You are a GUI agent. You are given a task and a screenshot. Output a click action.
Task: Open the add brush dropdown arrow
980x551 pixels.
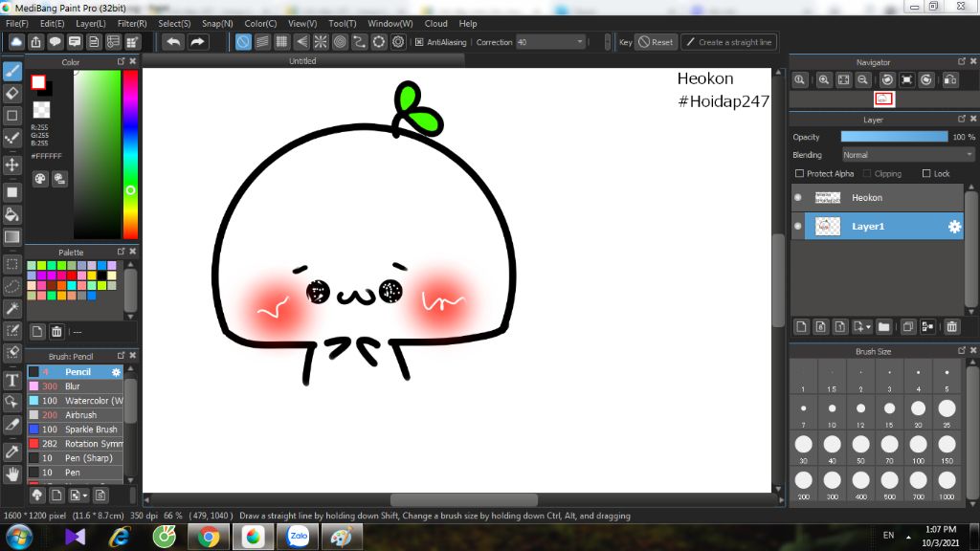point(85,496)
